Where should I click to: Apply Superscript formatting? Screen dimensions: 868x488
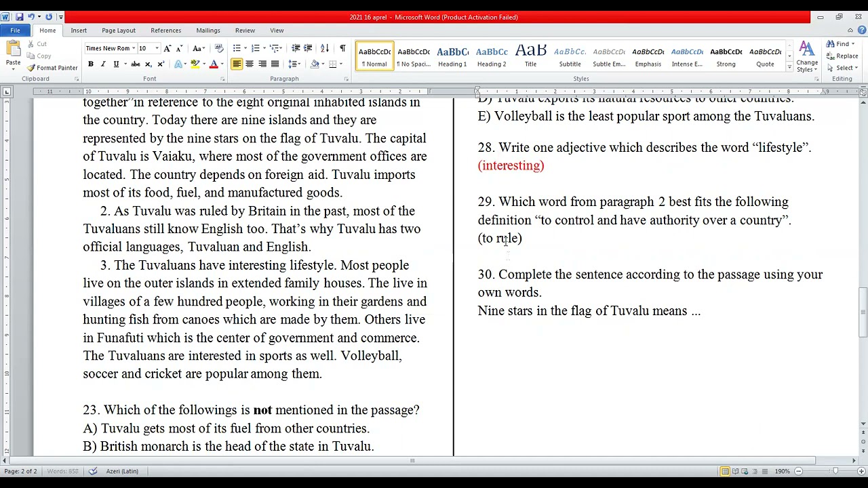pos(161,64)
